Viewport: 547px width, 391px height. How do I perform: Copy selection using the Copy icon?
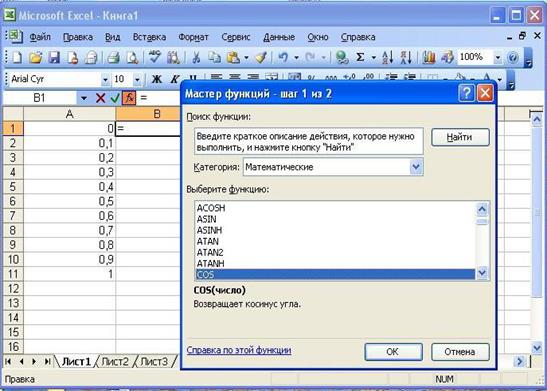[214, 58]
